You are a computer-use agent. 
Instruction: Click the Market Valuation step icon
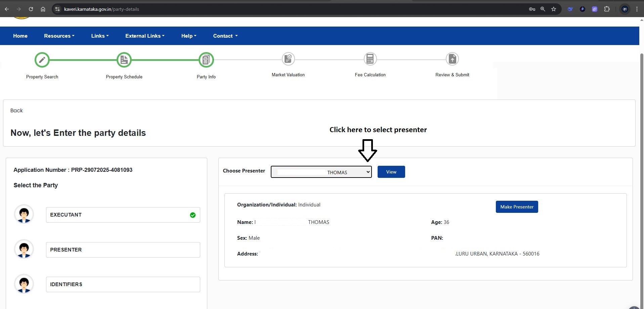click(288, 59)
